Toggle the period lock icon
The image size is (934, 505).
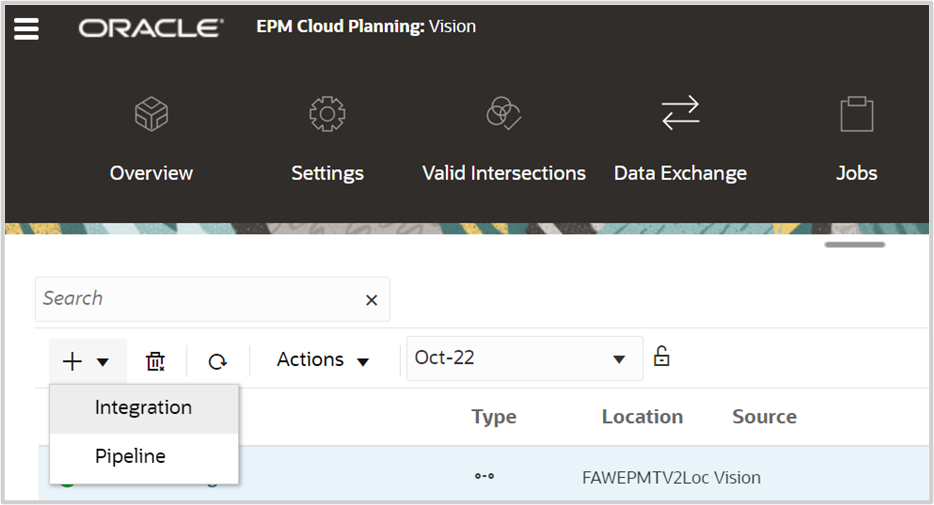[661, 356]
